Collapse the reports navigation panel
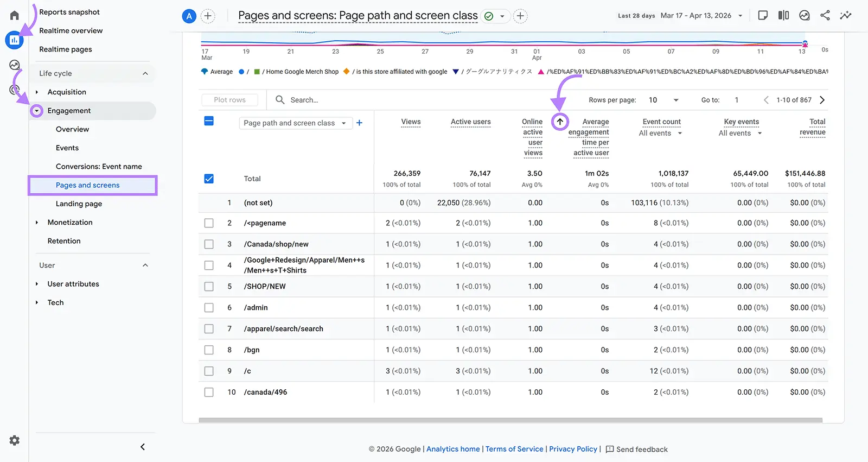The height and width of the screenshot is (462, 868). 143,447
